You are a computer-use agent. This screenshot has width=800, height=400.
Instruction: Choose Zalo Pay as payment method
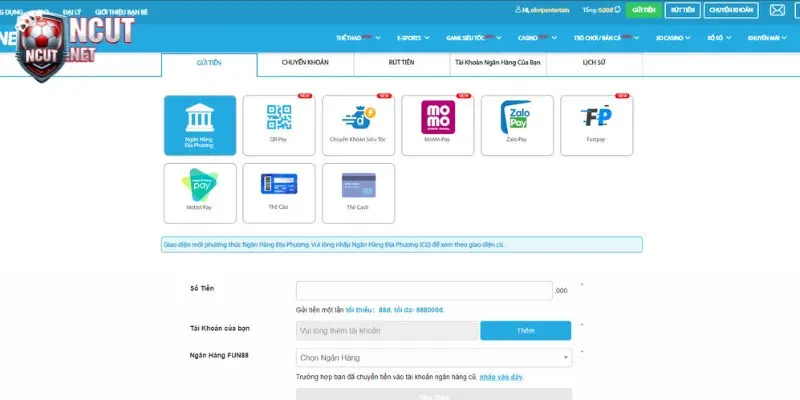[517, 125]
